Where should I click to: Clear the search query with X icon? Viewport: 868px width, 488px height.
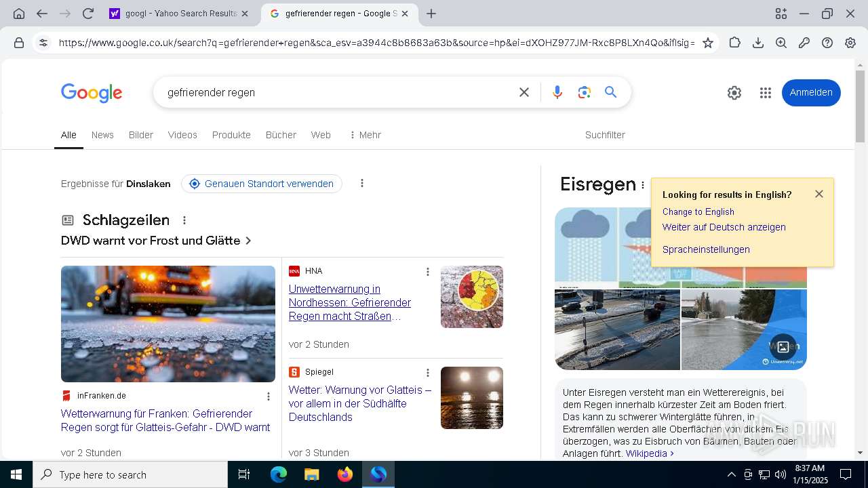click(524, 92)
